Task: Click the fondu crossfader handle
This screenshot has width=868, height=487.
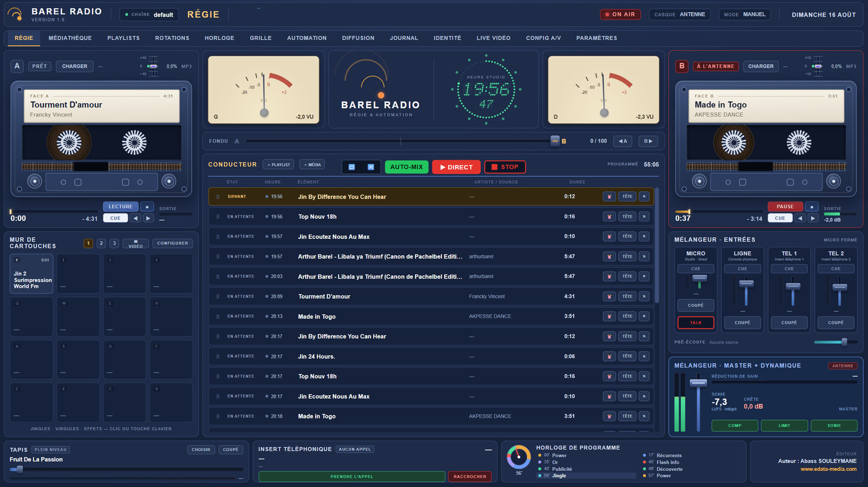Action: click(x=554, y=141)
